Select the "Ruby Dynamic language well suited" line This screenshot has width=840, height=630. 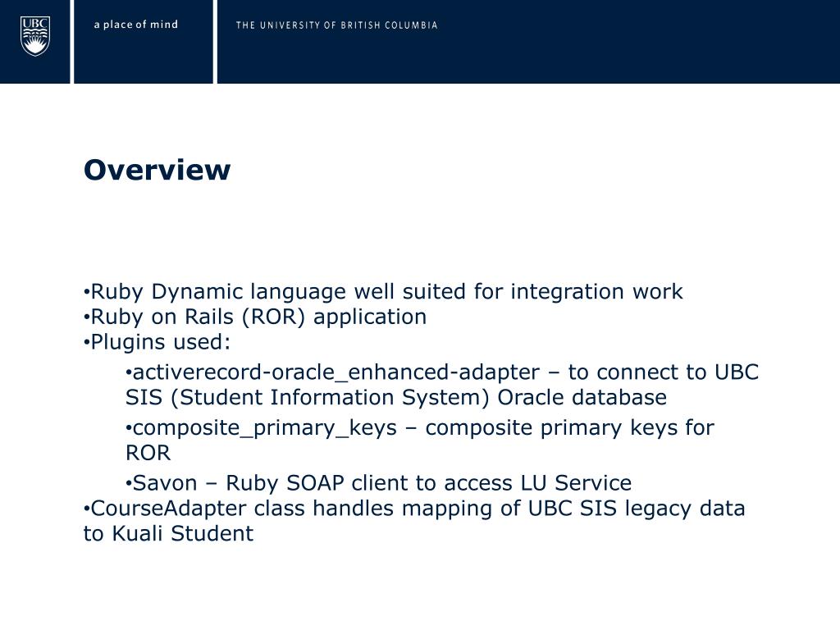(383, 292)
